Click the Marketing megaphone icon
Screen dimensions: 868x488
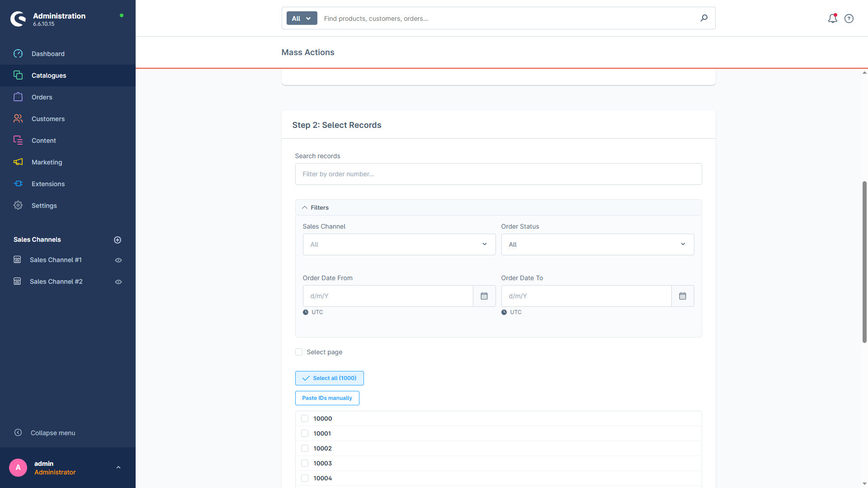tap(18, 162)
